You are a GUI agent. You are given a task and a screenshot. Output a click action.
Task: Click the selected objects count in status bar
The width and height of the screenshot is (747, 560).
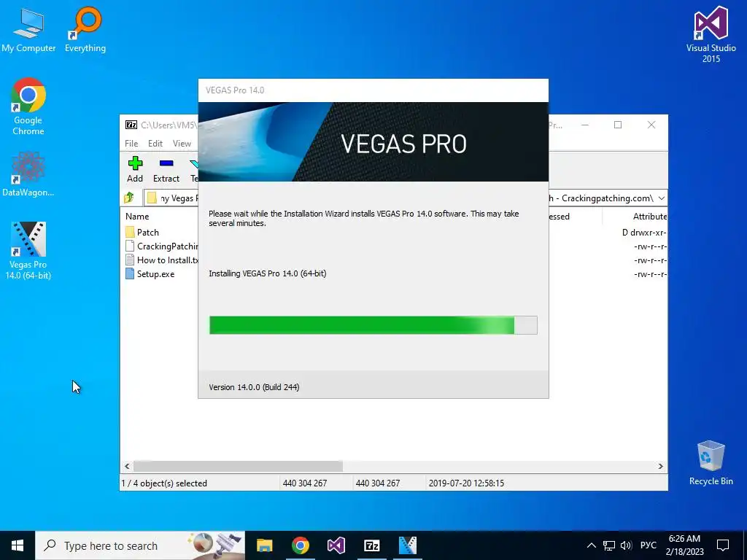(164, 483)
